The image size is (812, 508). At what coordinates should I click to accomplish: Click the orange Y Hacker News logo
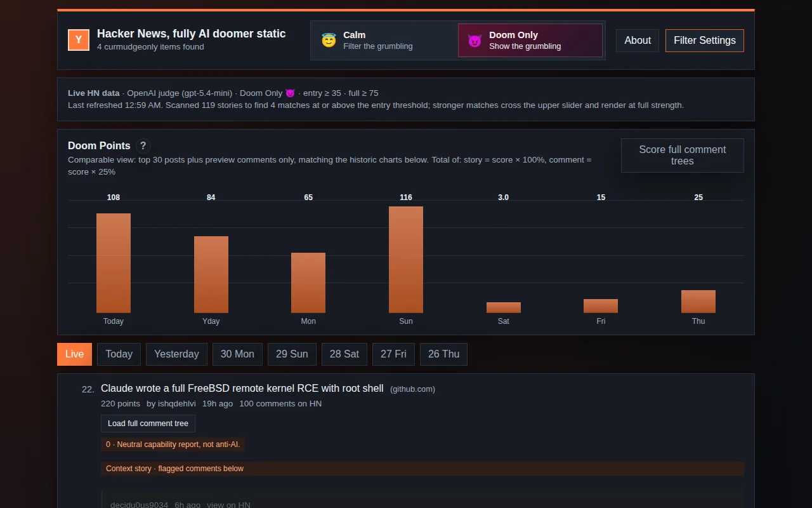tap(79, 39)
